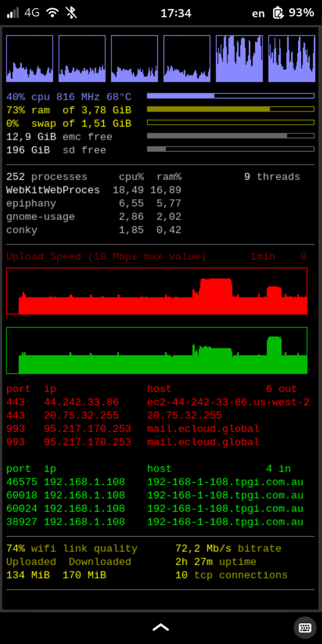Image resolution: width=322 pixels, height=644 pixels.
Task: Tap the battery charging icon
Action: click(x=278, y=13)
